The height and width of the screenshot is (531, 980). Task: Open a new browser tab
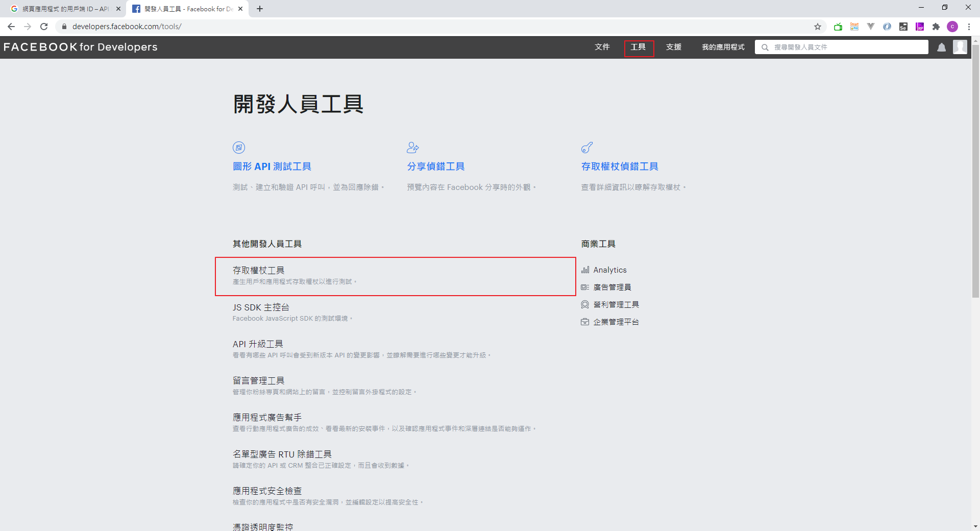click(x=260, y=9)
